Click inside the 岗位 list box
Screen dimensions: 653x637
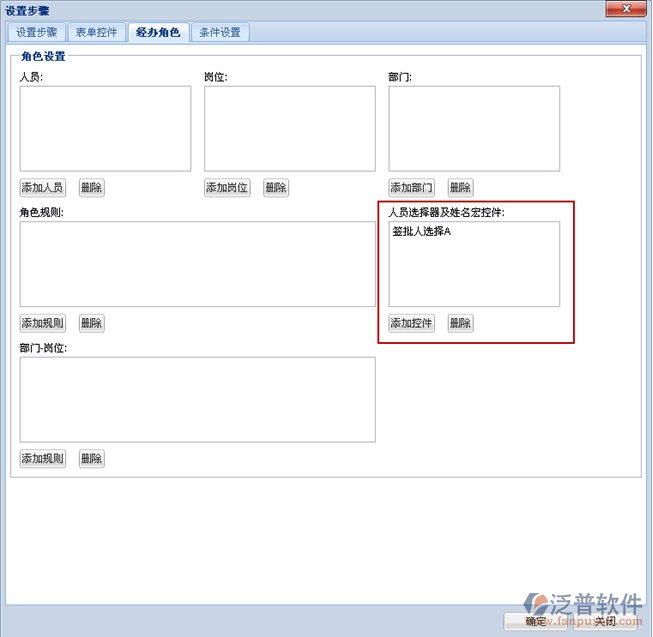290,129
